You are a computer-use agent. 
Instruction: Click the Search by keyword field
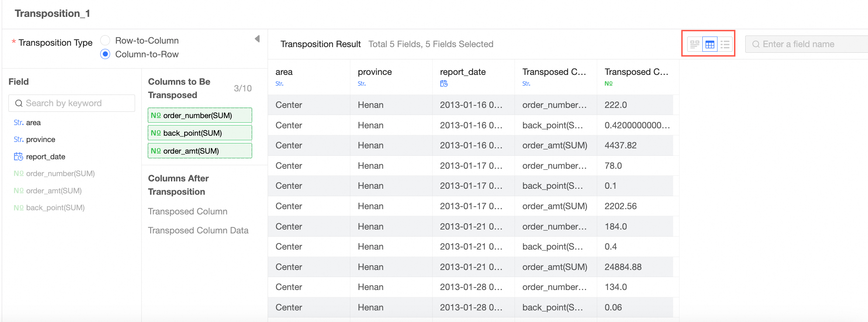pyautogui.click(x=72, y=103)
